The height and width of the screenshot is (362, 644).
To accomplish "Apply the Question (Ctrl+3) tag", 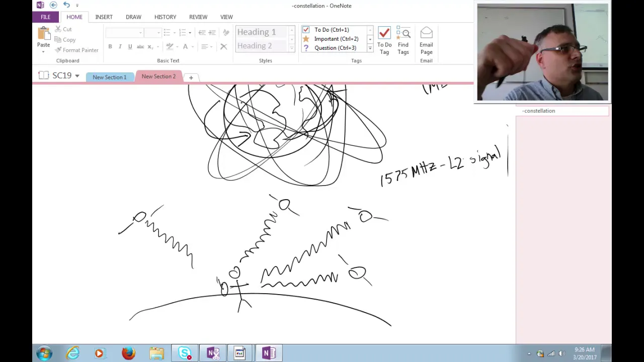I will [x=335, y=48].
